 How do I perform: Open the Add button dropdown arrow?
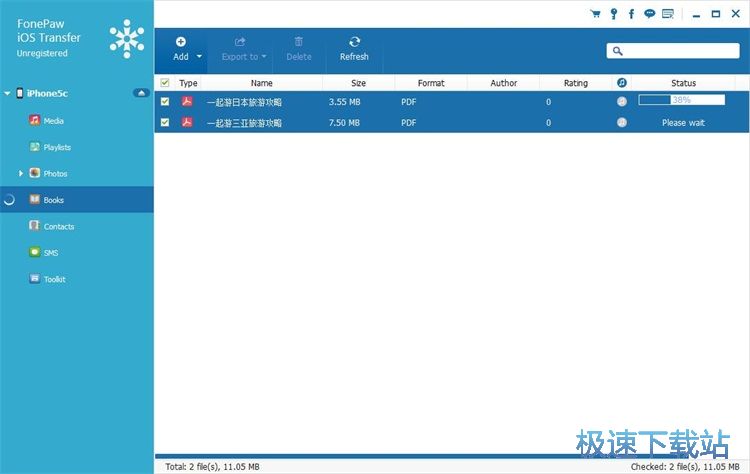200,57
